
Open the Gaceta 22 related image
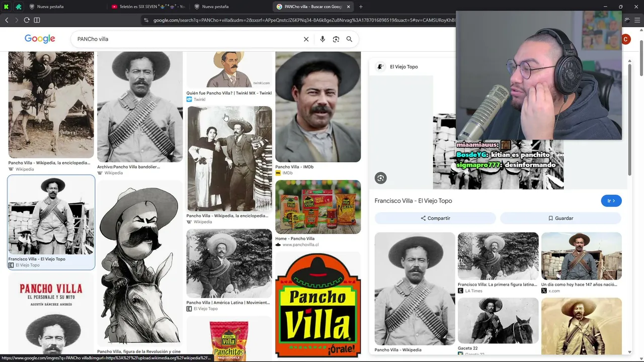(498, 321)
